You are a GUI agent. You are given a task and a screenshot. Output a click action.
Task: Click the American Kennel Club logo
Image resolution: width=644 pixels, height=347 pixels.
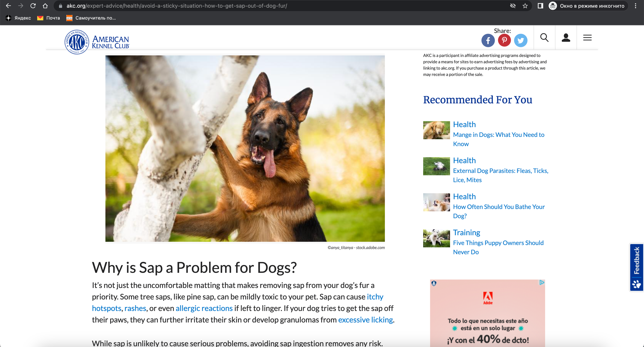(97, 42)
